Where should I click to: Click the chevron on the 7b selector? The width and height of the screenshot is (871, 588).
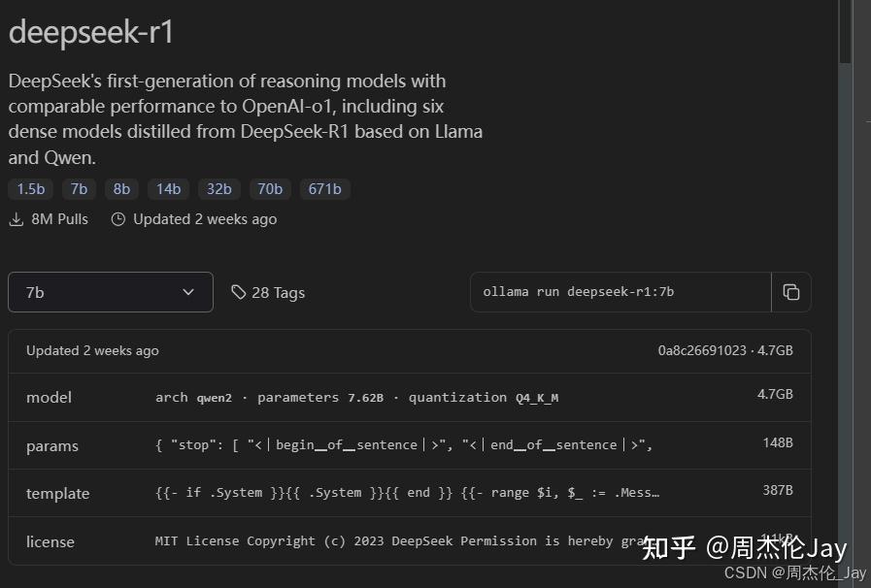[x=188, y=291]
